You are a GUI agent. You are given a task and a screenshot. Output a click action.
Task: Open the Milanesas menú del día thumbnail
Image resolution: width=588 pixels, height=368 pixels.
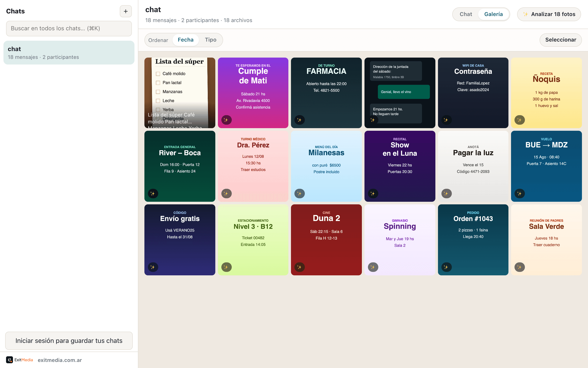[326, 166]
